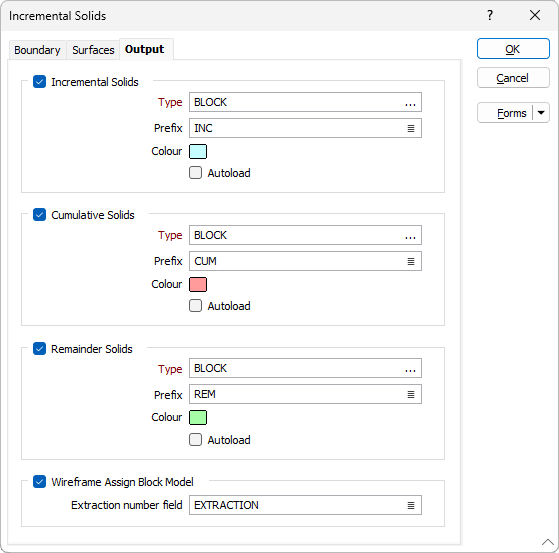
Task: Pick the red Cumulative Solids colour swatch
Action: 198,285
